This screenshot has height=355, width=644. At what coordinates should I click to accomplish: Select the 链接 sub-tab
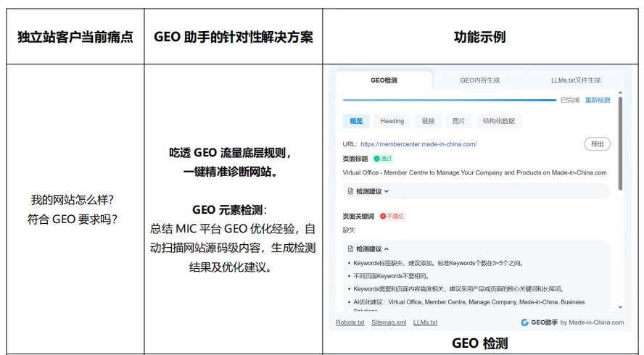pyautogui.click(x=428, y=121)
